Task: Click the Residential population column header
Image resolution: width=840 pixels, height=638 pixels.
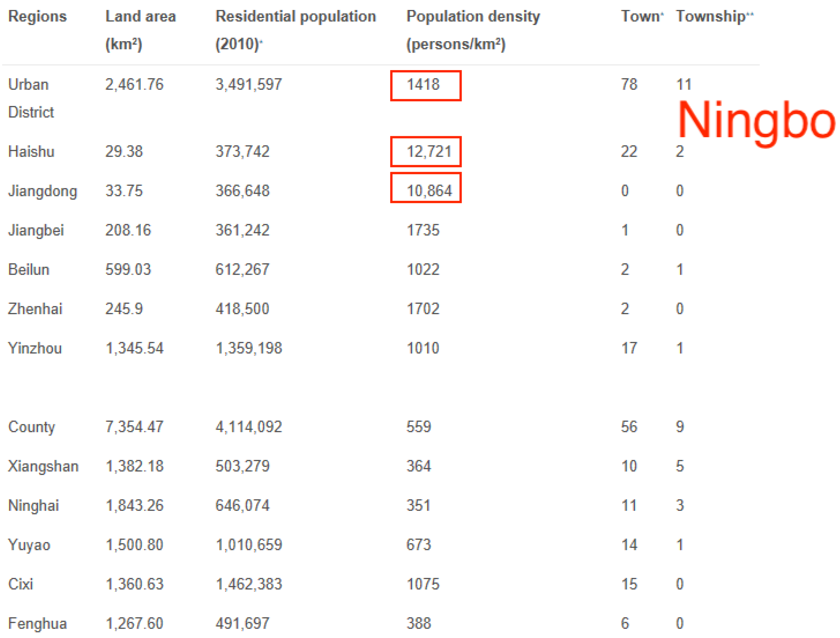Action: 295,16
